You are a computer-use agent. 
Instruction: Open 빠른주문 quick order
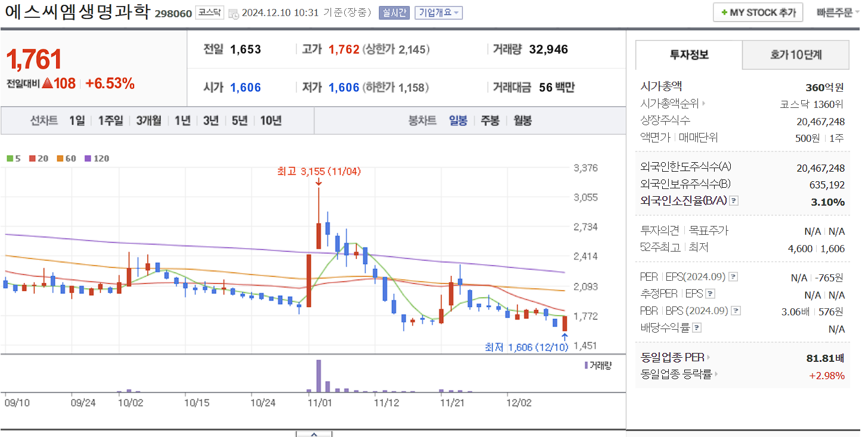[834, 12]
